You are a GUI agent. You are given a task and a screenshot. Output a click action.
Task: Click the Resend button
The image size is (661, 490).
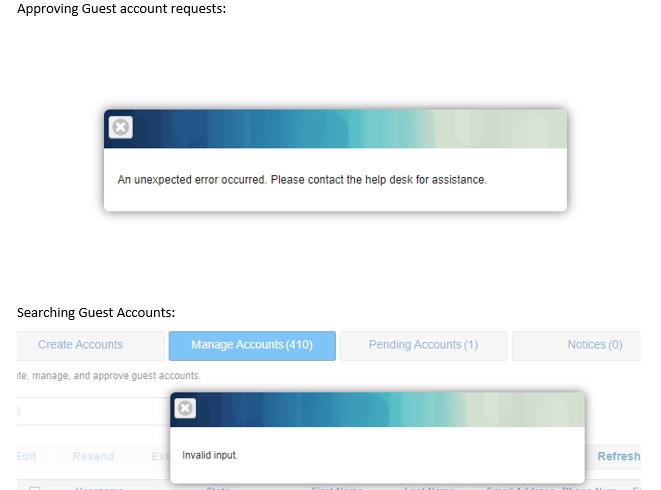pyautogui.click(x=93, y=456)
